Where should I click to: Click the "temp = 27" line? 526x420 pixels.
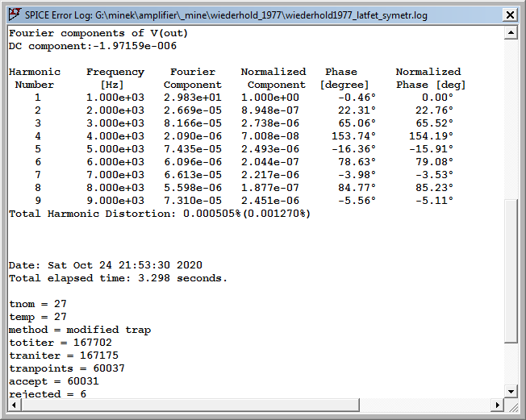(38, 317)
